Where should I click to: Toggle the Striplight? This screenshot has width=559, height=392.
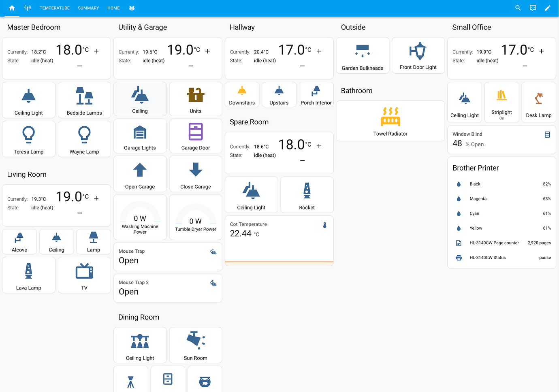(501, 102)
